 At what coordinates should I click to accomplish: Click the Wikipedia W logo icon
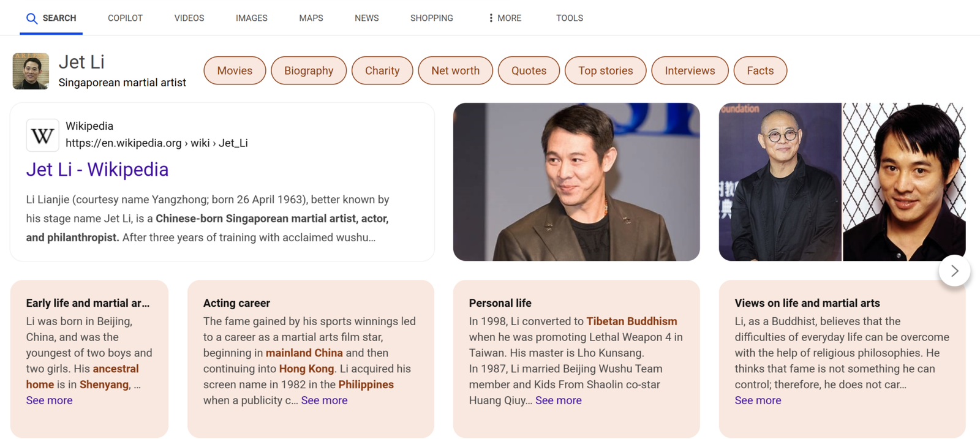(x=42, y=135)
